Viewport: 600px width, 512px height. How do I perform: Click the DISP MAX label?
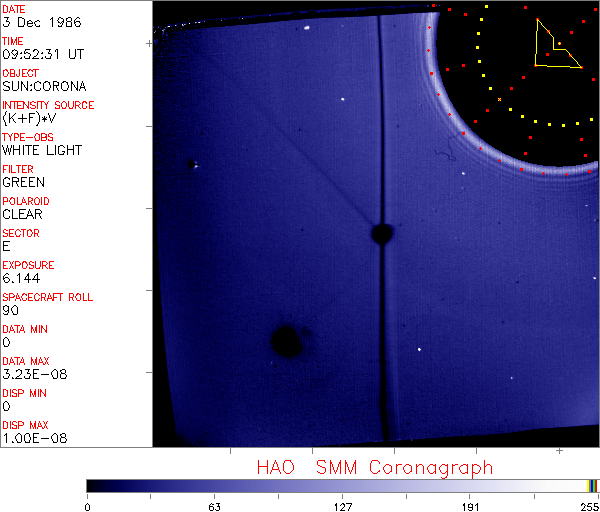point(25,425)
